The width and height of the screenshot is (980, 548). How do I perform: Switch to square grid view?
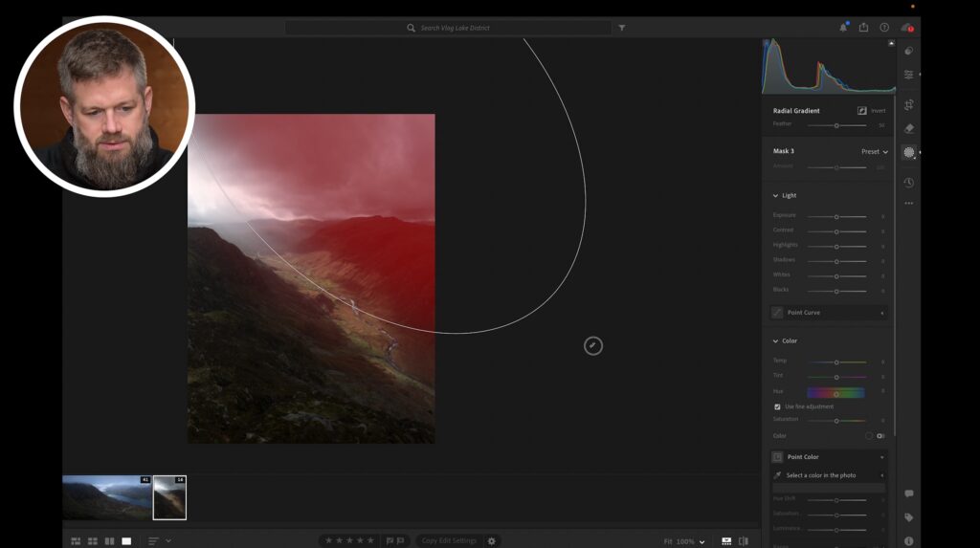[x=93, y=541]
